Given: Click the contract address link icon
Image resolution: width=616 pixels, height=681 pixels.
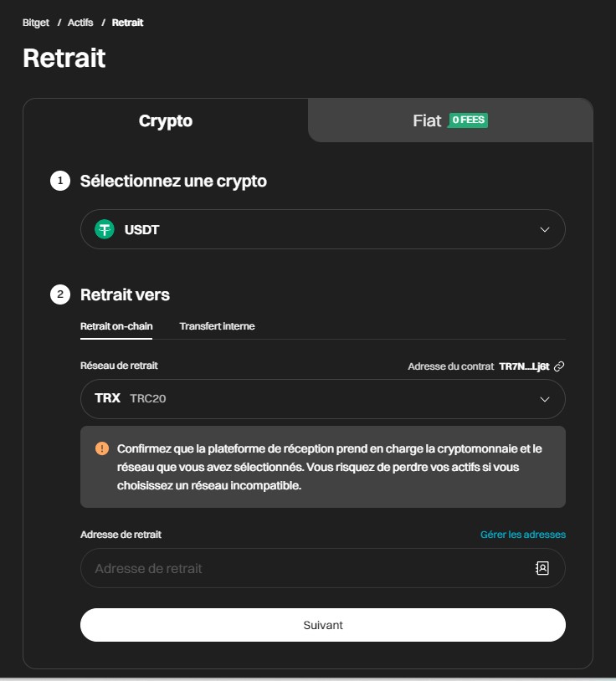Looking at the screenshot, I should pos(558,366).
